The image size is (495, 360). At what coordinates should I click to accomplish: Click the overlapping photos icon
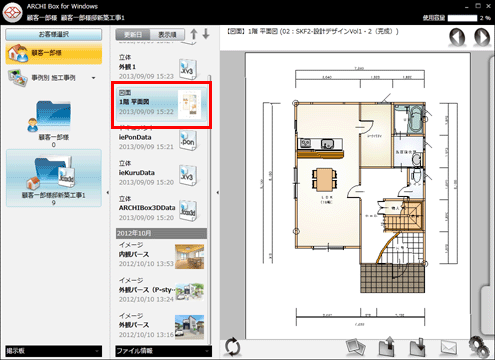click(x=356, y=347)
